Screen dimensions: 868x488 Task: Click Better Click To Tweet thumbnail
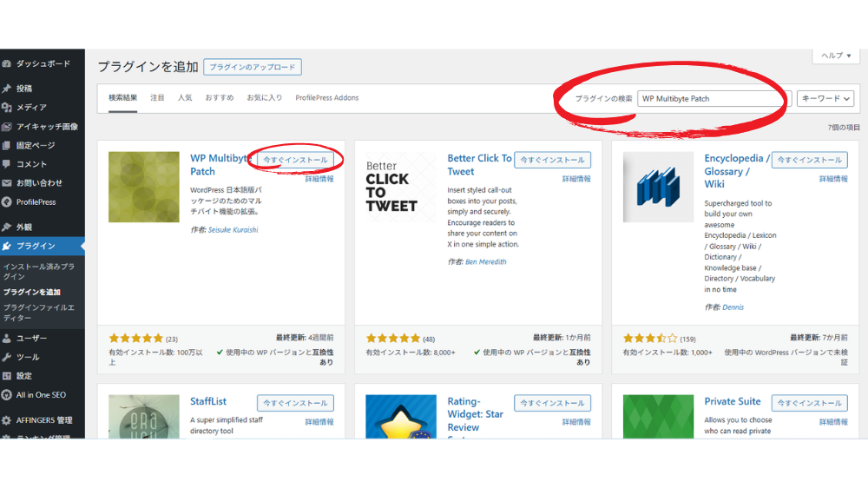[401, 188]
